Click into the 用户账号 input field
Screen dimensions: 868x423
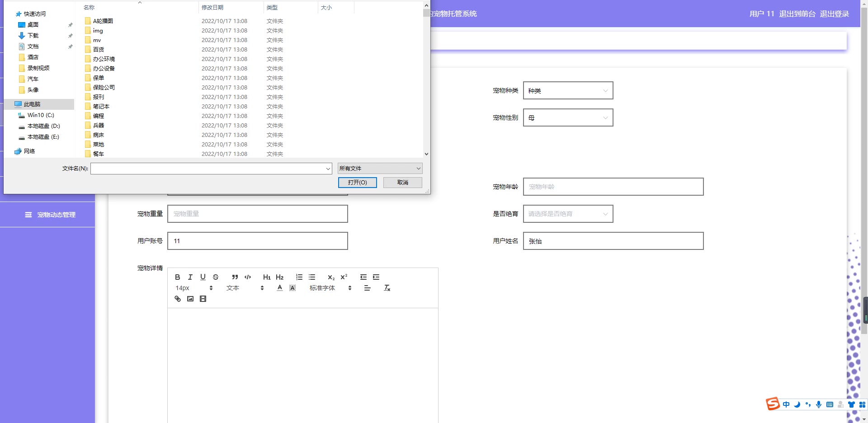tap(257, 241)
